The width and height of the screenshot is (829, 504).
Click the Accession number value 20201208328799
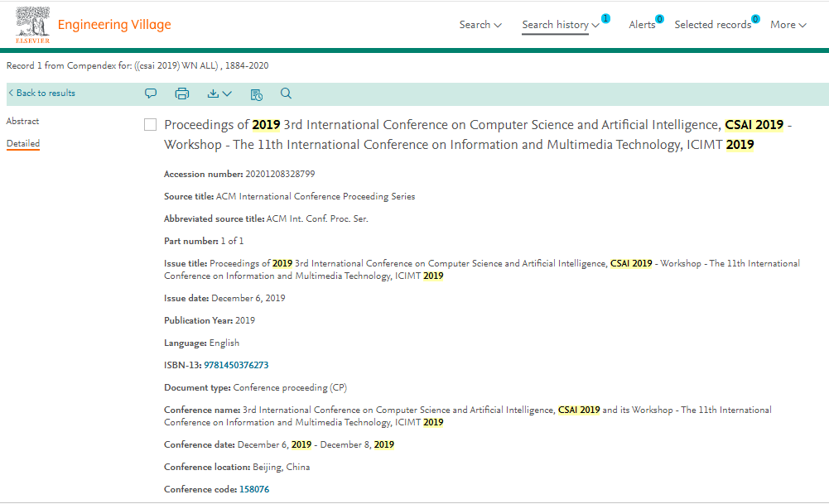pyautogui.click(x=280, y=174)
